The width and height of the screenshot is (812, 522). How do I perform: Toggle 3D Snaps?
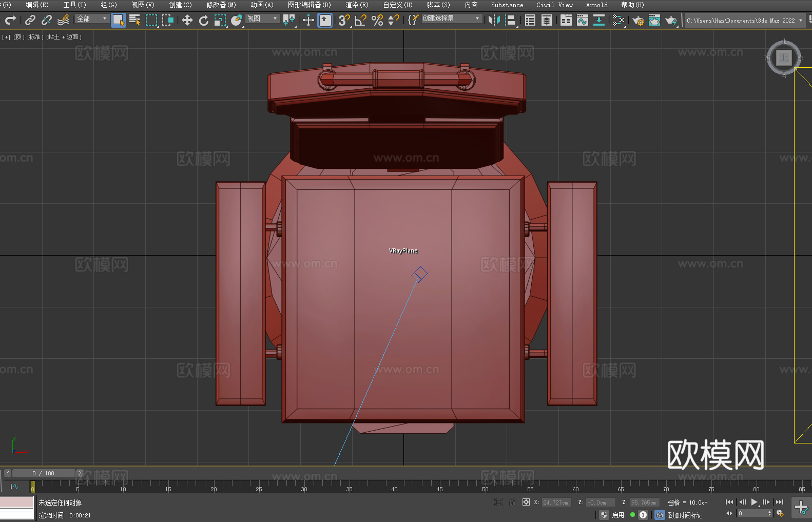point(344,20)
